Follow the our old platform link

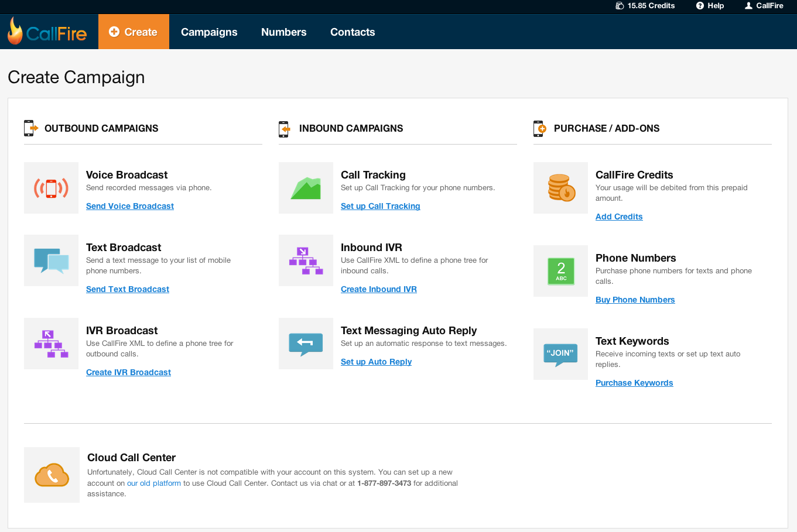pyautogui.click(x=154, y=483)
